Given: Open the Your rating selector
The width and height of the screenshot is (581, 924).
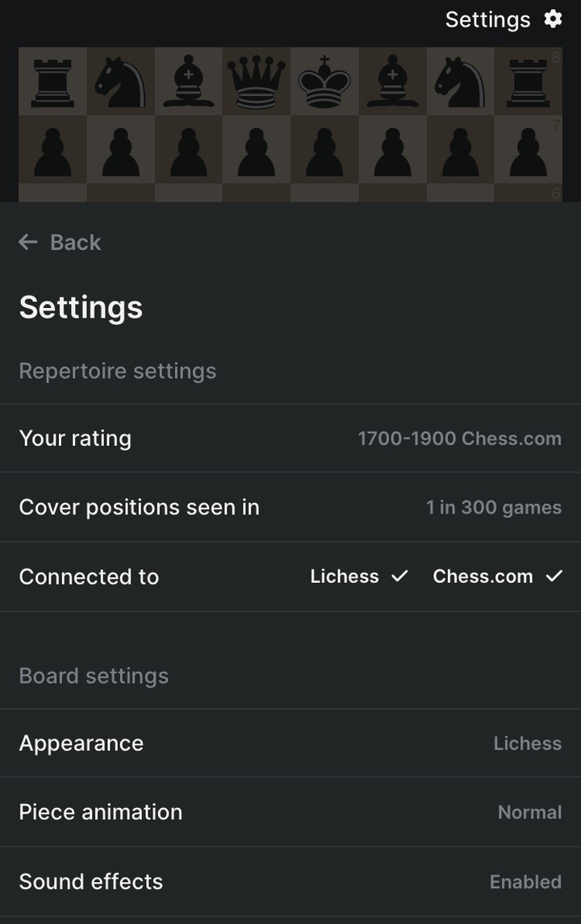Looking at the screenshot, I should coord(459,439).
